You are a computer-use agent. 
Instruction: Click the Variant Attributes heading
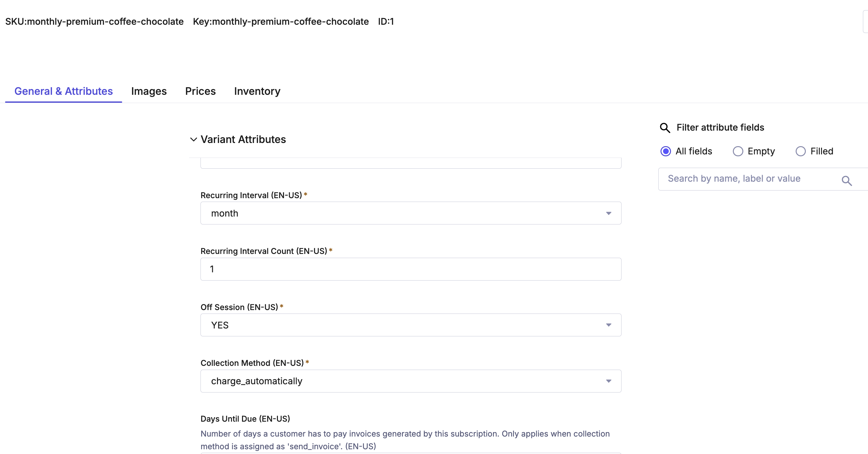tap(243, 139)
